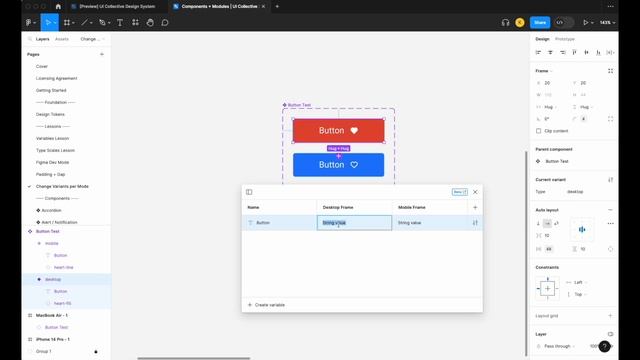640x360 pixels.
Task: Click Align bottom icon
Action: (x=598, y=52)
